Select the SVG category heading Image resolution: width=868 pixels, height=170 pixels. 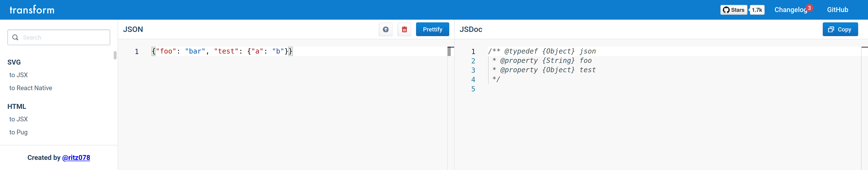(14, 62)
